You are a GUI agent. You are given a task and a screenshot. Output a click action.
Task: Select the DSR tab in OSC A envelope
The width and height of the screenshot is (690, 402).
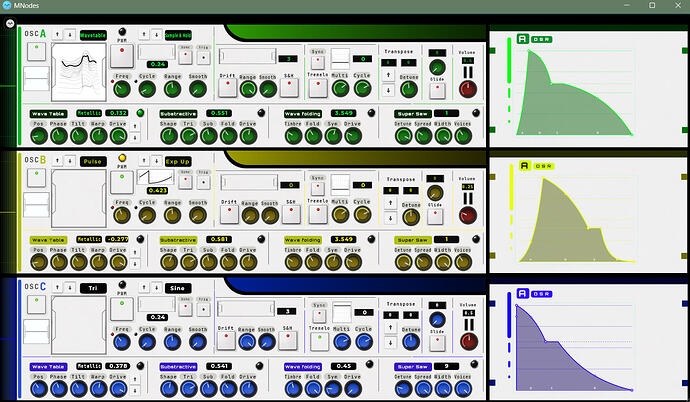[541, 39]
